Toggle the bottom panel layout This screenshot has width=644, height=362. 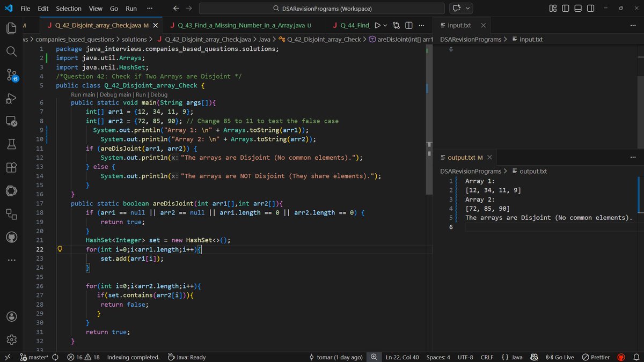click(578, 9)
